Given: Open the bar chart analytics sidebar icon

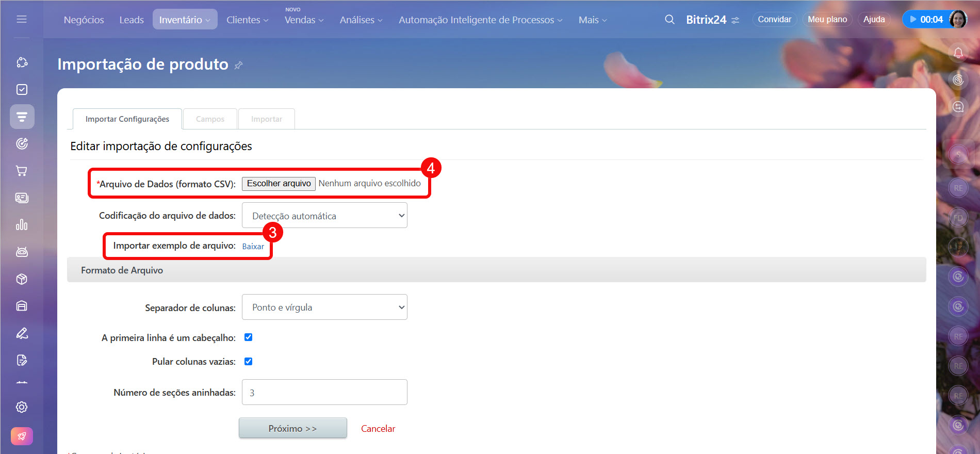Looking at the screenshot, I should click(x=22, y=225).
